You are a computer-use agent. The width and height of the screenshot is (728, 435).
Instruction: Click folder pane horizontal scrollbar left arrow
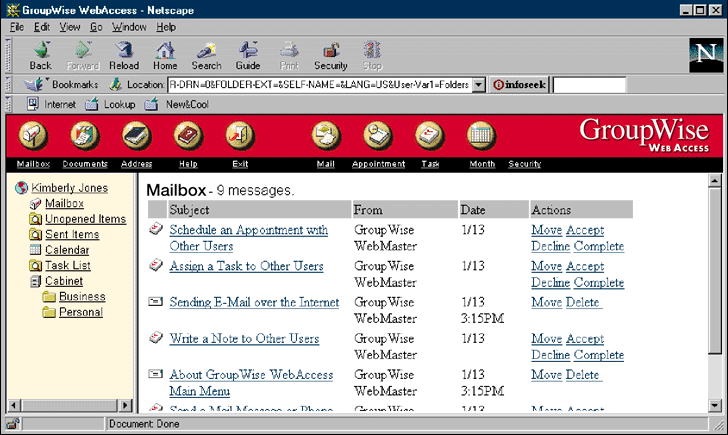coord(13,405)
